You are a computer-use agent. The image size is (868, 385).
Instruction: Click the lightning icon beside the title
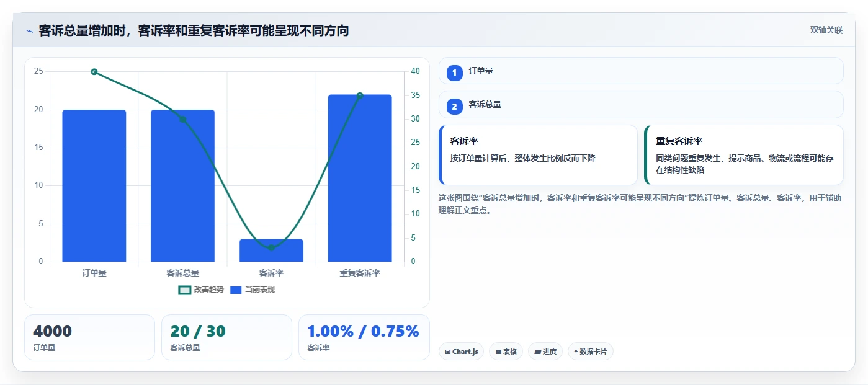(29, 31)
